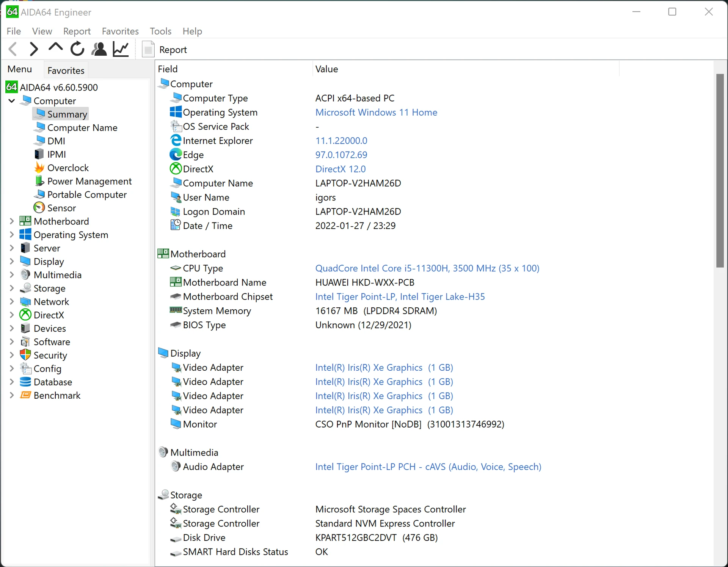The image size is (728, 567).
Task: Click the Forward navigation arrow
Action: pyautogui.click(x=34, y=49)
